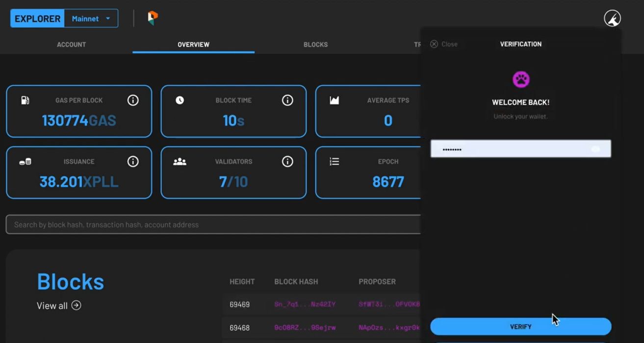Click the gas pump icon on Gas card
This screenshot has width=644, height=343.
(25, 100)
